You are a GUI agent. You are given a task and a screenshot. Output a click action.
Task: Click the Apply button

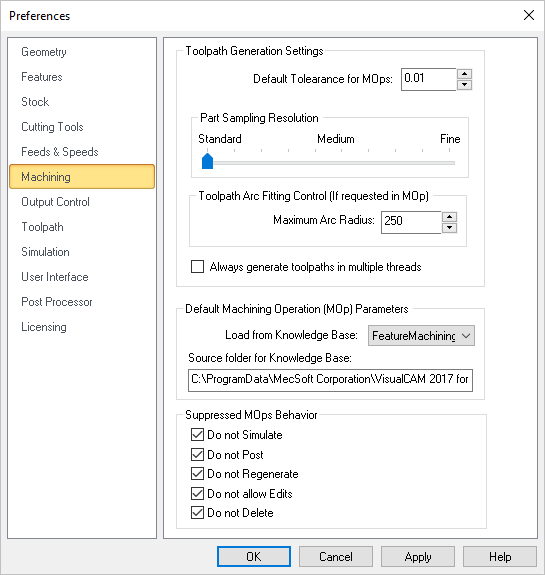(418, 557)
